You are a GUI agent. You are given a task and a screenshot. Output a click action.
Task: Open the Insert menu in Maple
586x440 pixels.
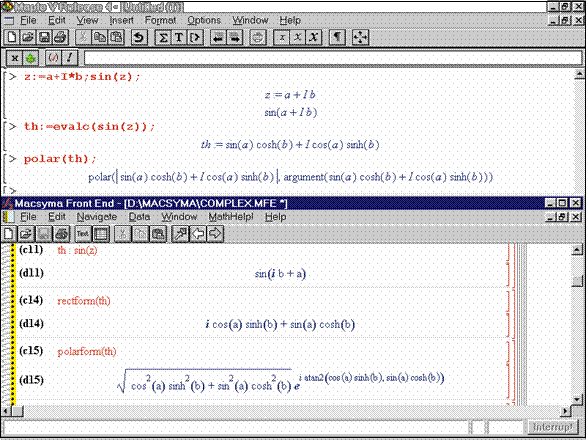pyautogui.click(x=121, y=20)
